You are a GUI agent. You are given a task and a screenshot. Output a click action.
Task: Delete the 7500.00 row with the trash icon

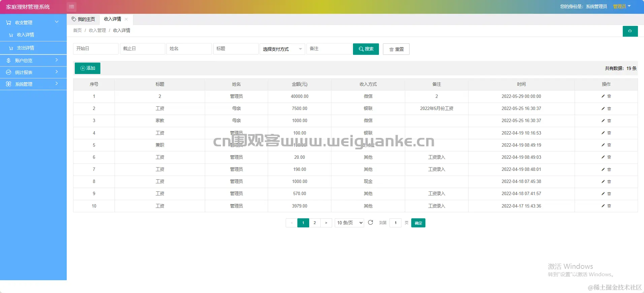point(609,108)
